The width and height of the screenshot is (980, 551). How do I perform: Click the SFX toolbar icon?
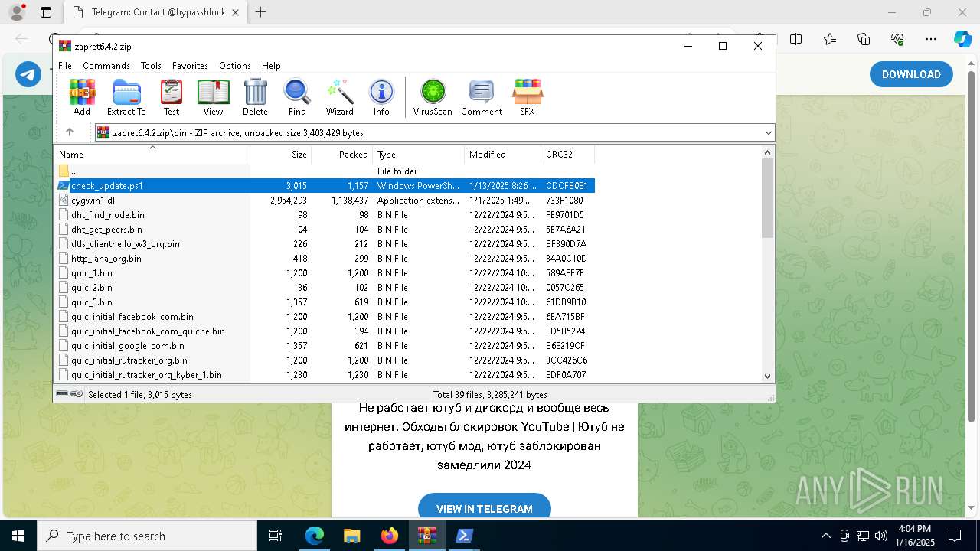[528, 97]
